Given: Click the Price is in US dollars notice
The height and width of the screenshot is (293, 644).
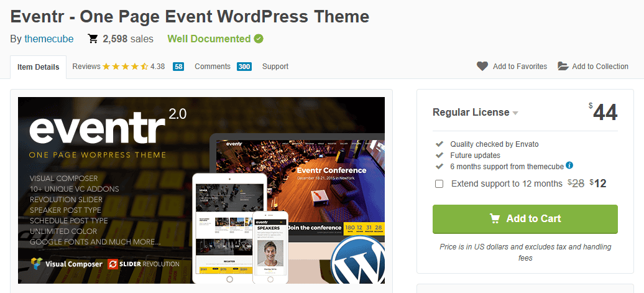Looking at the screenshot, I should (525, 253).
